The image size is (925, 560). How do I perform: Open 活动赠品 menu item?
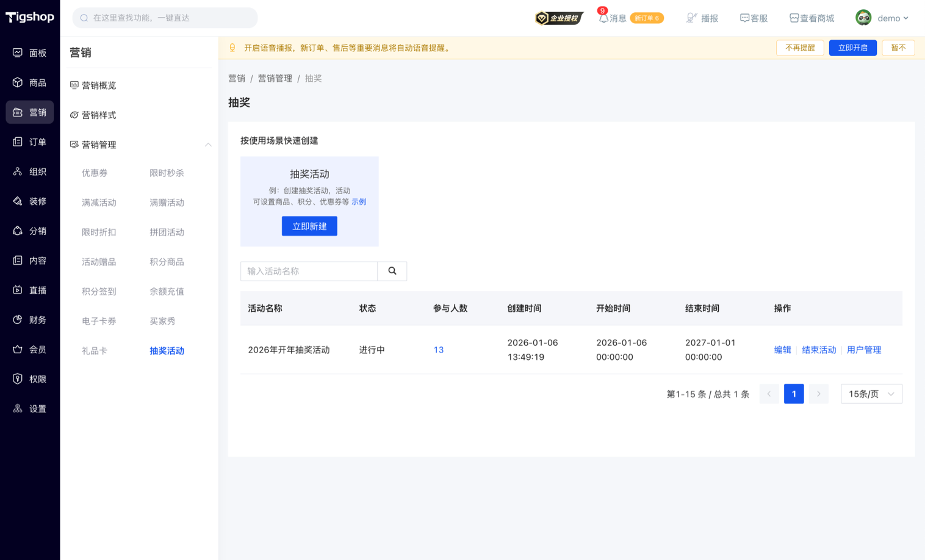pyautogui.click(x=99, y=262)
